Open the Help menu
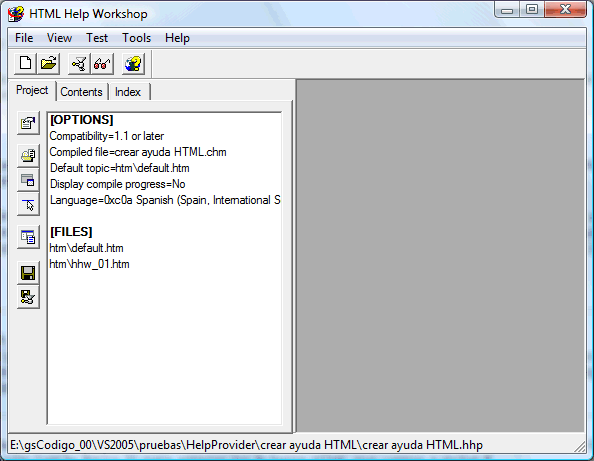The height and width of the screenshot is (461, 594). point(177,38)
